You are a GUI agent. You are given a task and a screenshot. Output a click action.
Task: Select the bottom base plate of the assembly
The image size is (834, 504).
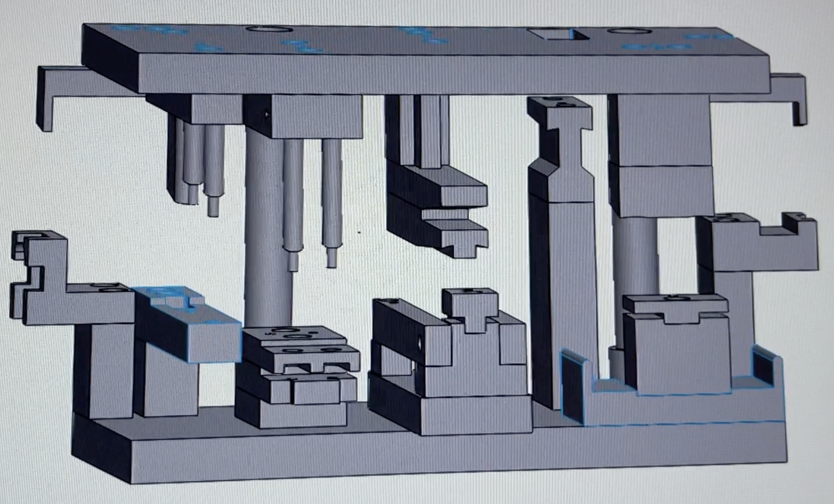tap(429, 444)
